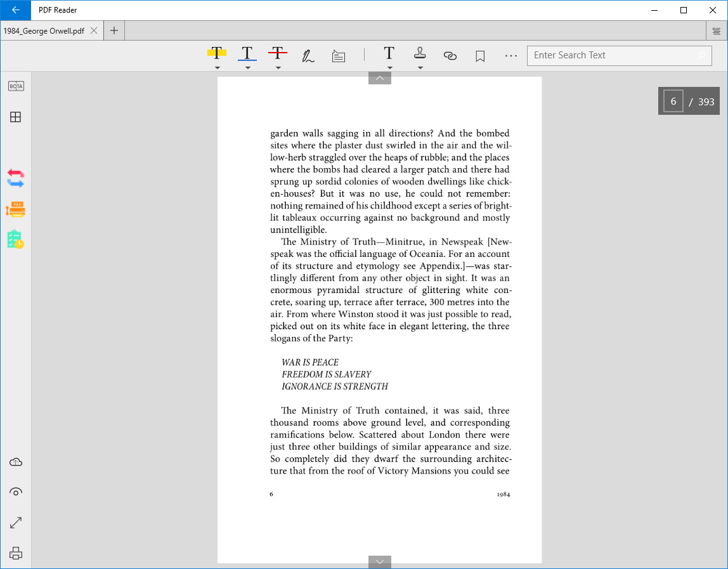Select the Strikethrough text tool

point(278,53)
